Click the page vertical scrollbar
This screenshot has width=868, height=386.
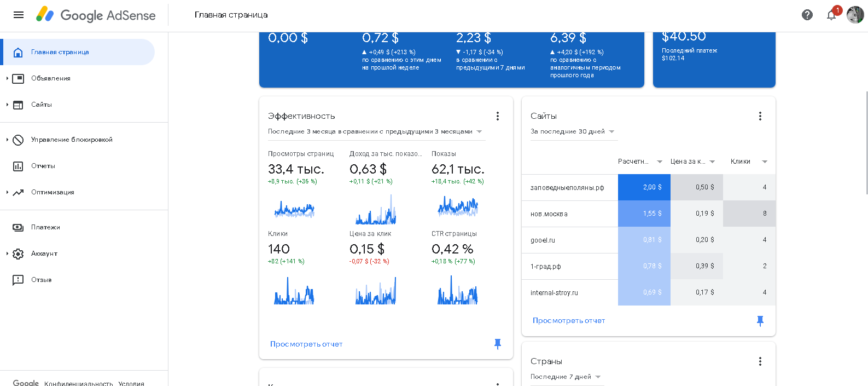pos(866,142)
